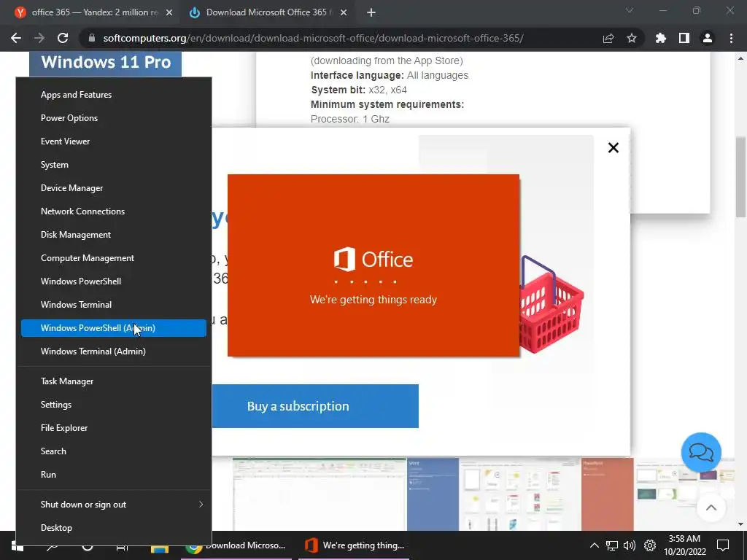Click the Buy a subscription button

[x=315, y=406]
